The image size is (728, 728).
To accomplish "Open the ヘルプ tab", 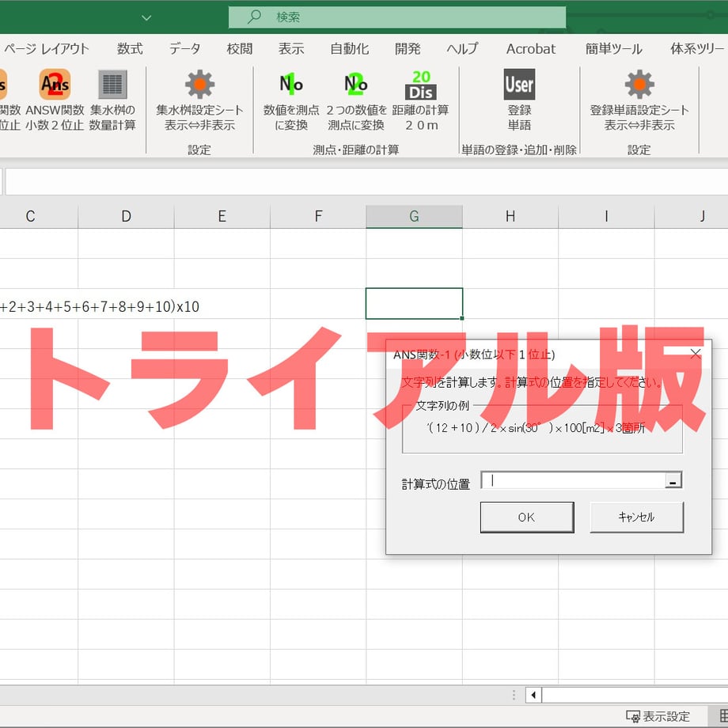I will point(462,49).
